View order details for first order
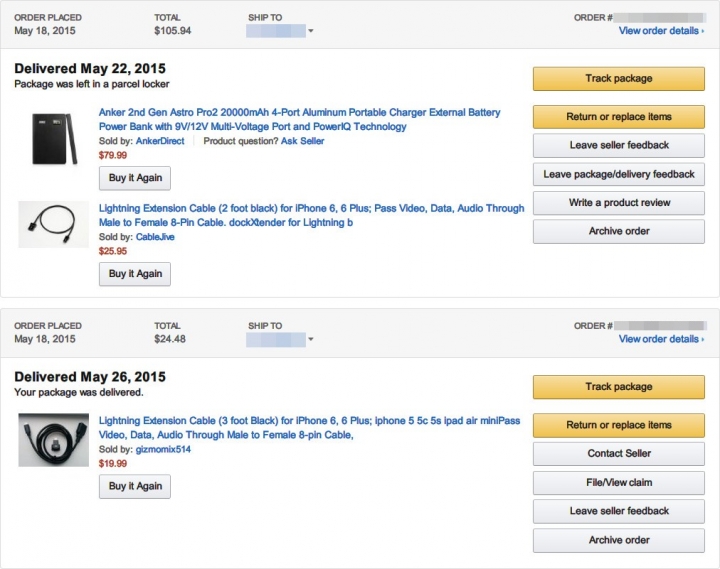This screenshot has width=720, height=569. pos(661,31)
